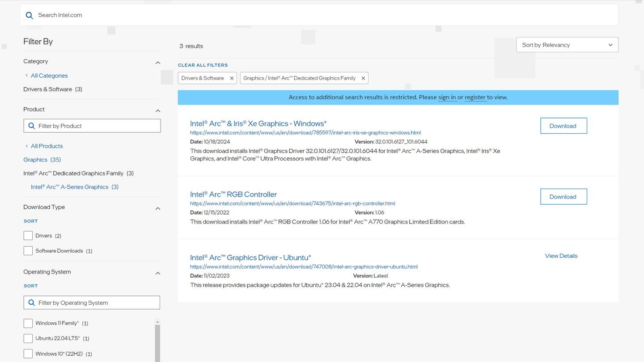
Task: Click the magnifier icon in Filter by Product
Action: (32, 126)
